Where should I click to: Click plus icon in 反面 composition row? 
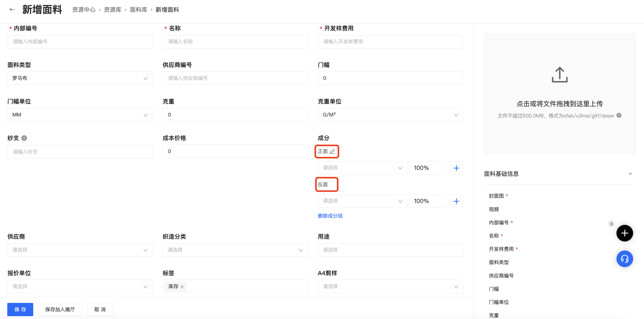[456, 201]
